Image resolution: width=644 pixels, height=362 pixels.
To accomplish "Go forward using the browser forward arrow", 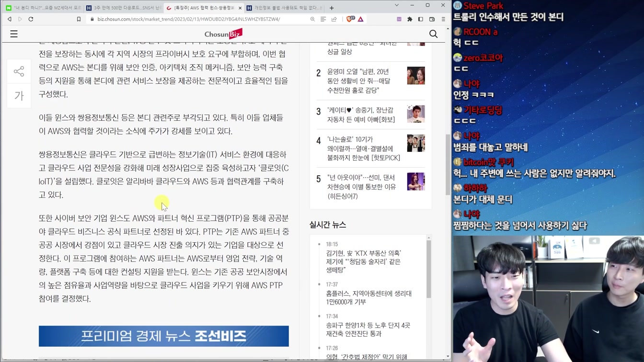I will pos(20,19).
